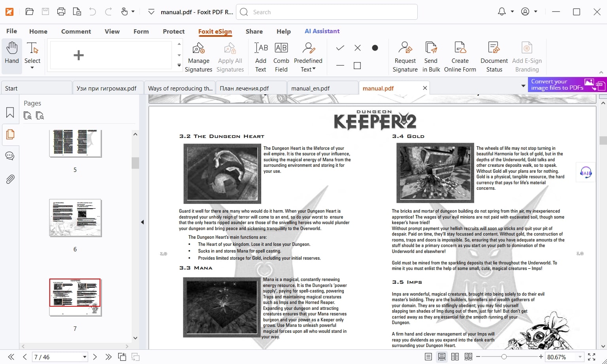
Task: Open the Bookmarks side panel
Action: pyautogui.click(x=10, y=113)
